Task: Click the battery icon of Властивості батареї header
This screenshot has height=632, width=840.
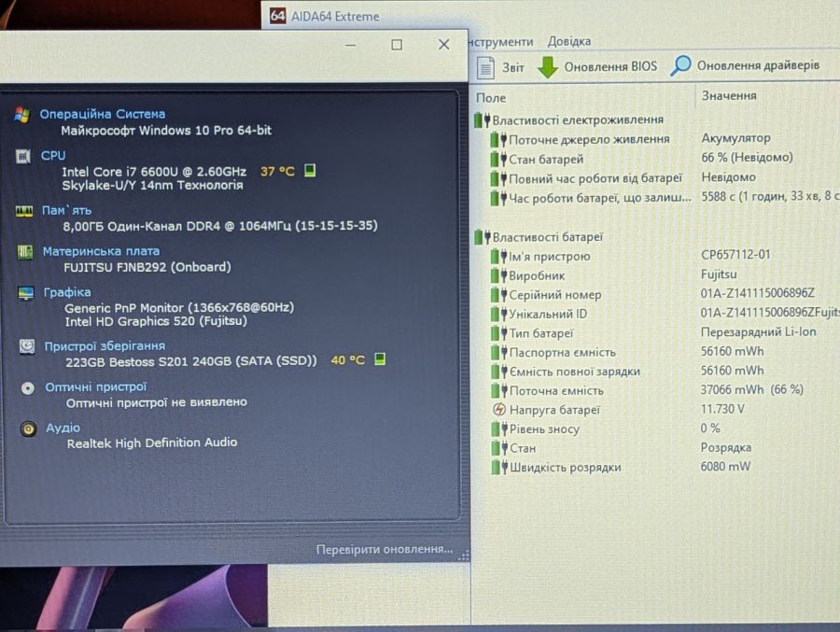Action: [483, 237]
